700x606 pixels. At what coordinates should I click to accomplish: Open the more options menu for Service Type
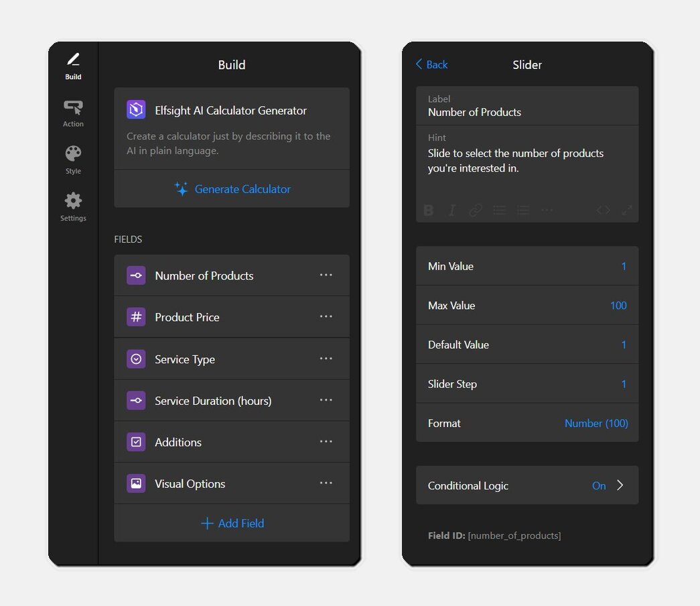coord(326,359)
